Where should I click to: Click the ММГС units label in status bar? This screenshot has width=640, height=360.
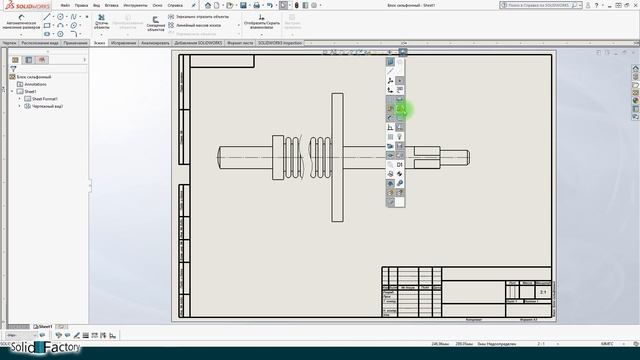coord(607,344)
